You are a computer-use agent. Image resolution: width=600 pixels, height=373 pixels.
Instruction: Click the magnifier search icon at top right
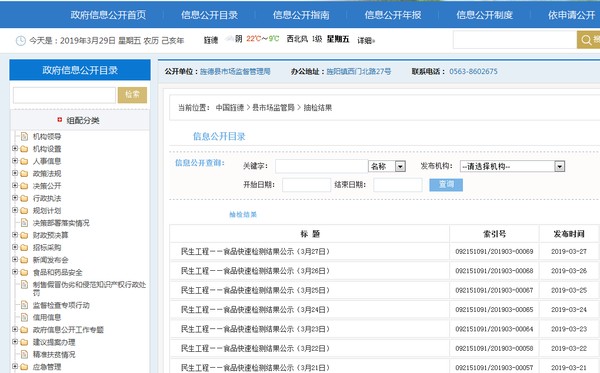pos(586,40)
